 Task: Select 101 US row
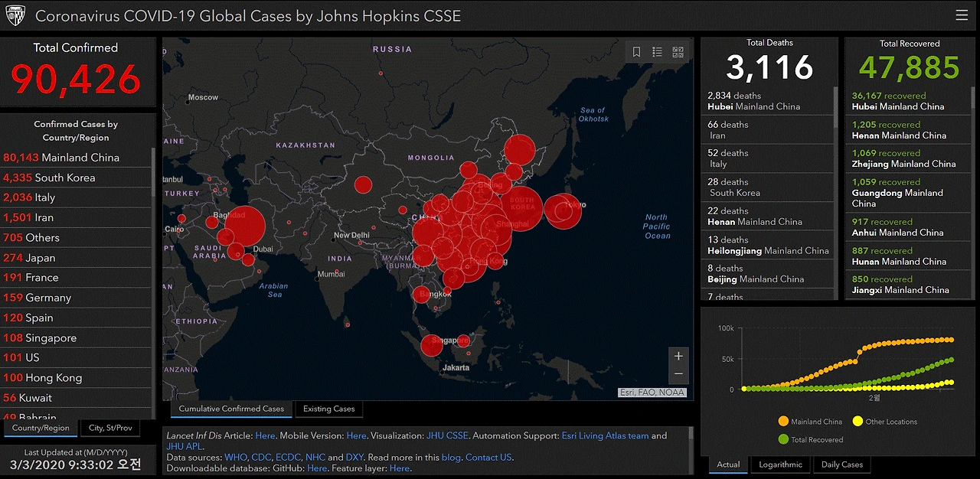pyautogui.click(x=76, y=357)
